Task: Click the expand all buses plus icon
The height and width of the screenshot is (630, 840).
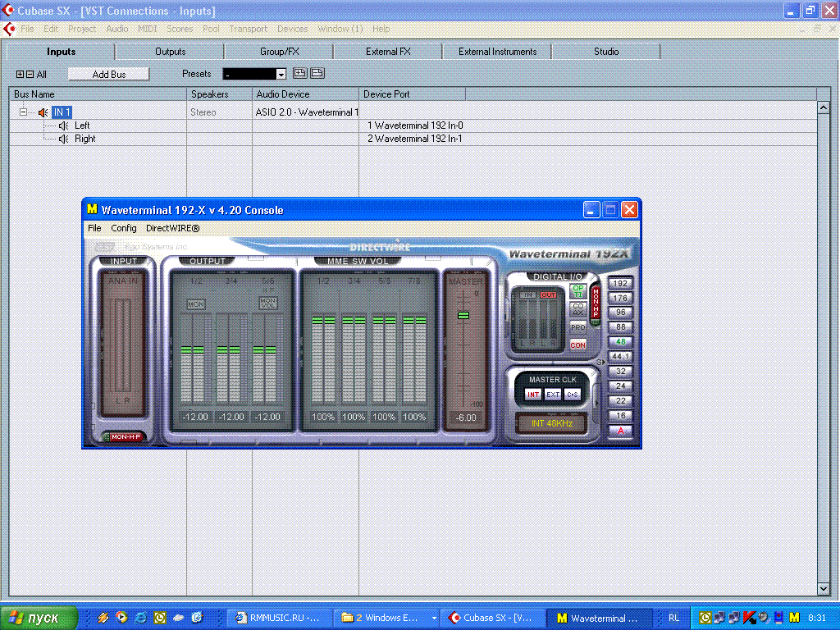Action: pos(21,75)
